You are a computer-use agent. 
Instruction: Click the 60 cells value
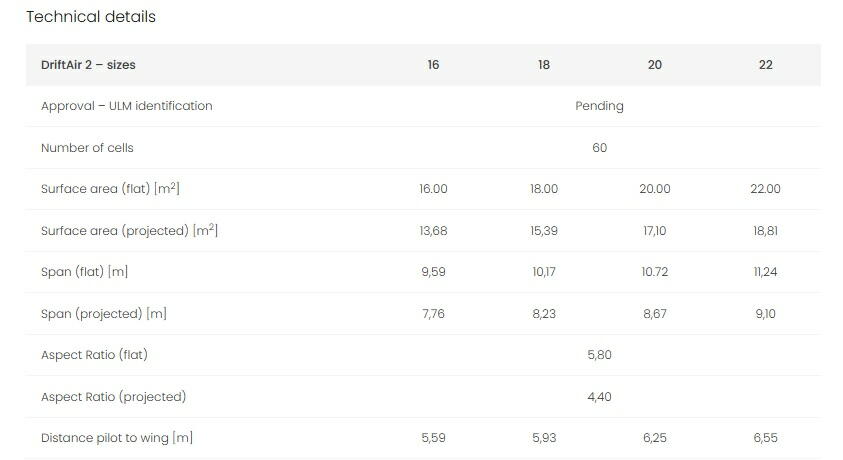point(599,148)
